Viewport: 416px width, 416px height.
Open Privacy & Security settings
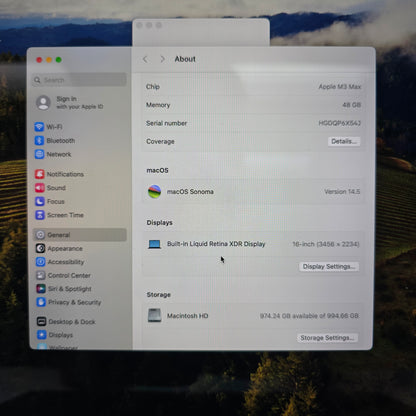point(69,302)
